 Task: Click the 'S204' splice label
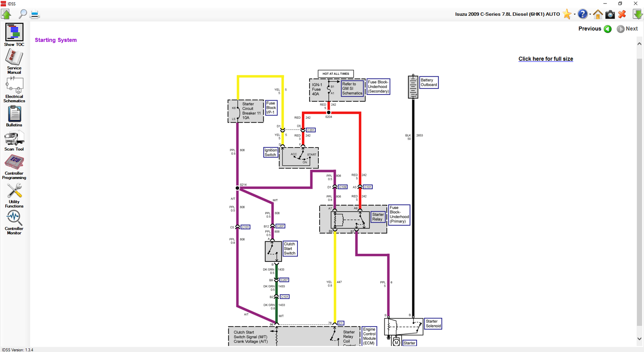329,117
